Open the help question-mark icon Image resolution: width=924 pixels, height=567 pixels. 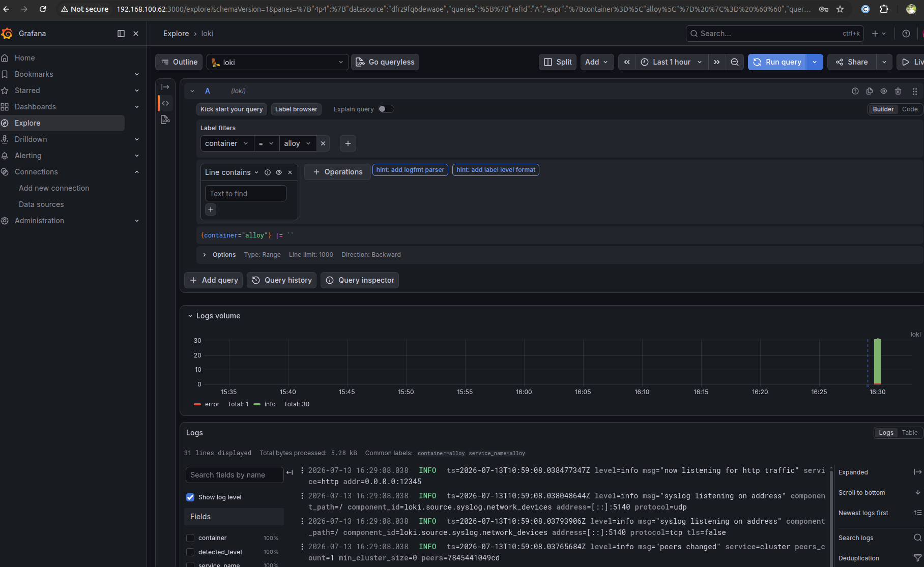click(906, 34)
